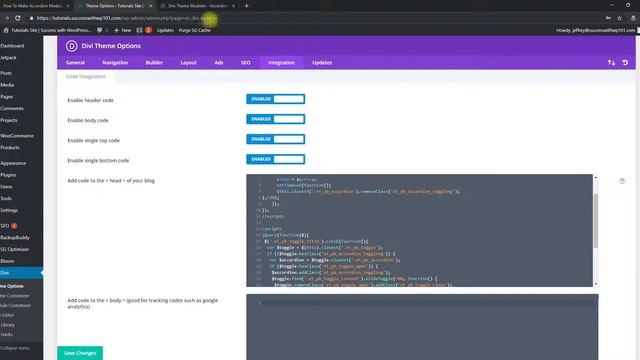The width and height of the screenshot is (640, 360).
Task: Open Plugins in the sidebar
Action: 8,175
